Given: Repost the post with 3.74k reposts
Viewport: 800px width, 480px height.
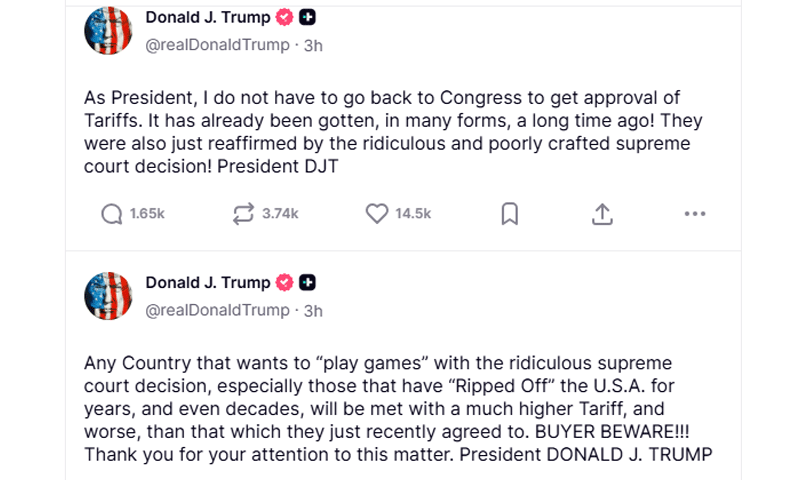Looking at the screenshot, I should click(243, 214).
